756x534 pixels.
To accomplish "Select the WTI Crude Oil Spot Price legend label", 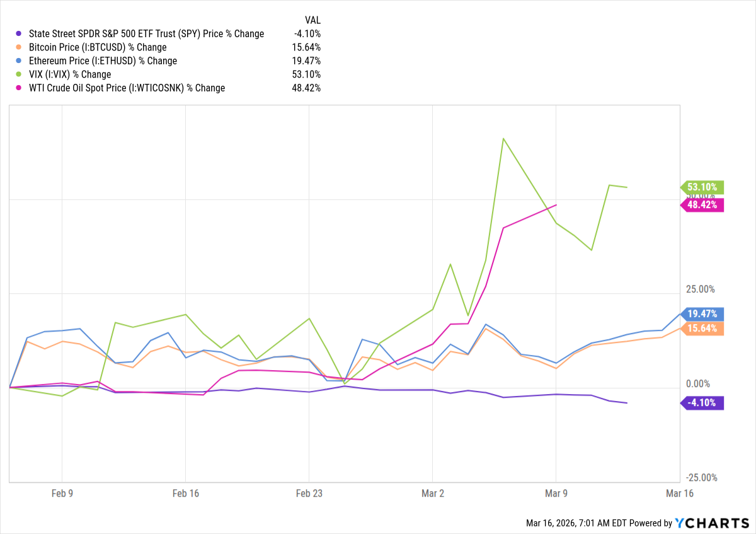I will (x=127, y=88).
